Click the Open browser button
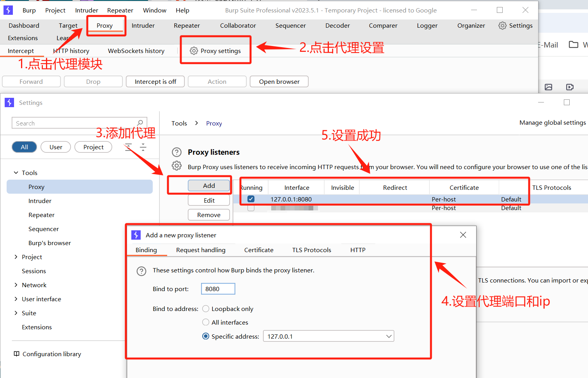This screenshot has width=588, height=378. [x=279, y=81]
